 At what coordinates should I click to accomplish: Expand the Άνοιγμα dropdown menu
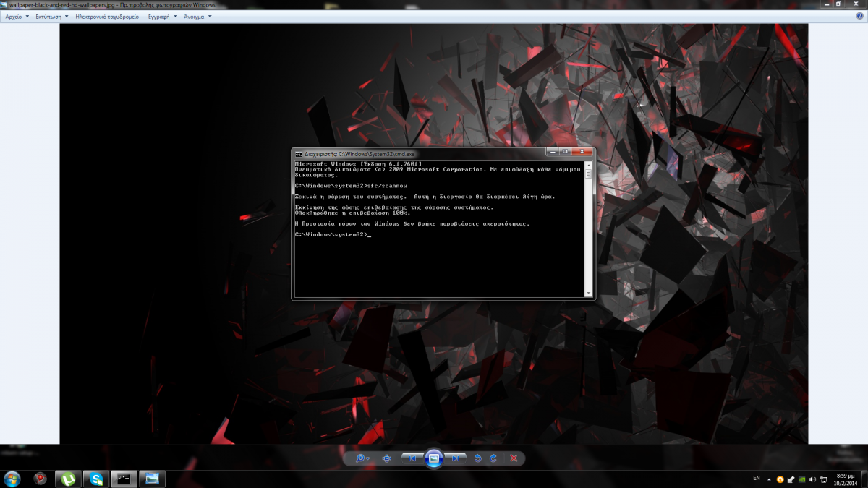[x=197, y=16]
